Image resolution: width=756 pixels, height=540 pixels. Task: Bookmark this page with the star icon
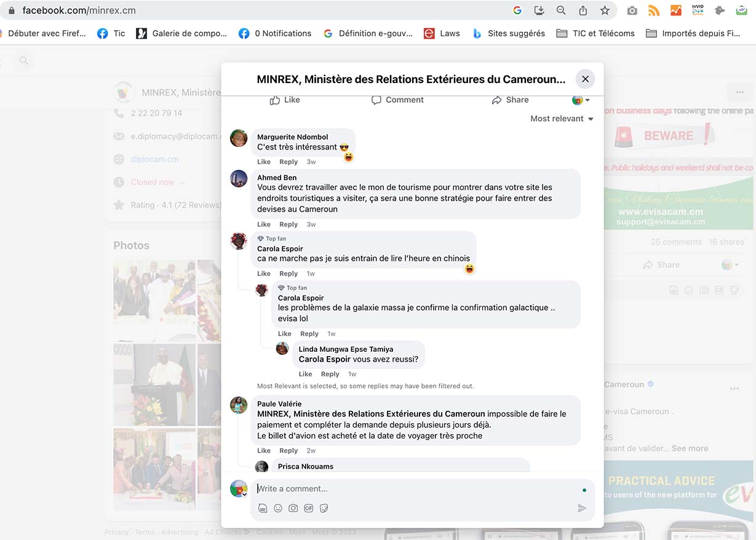click(x=605, y=10)
